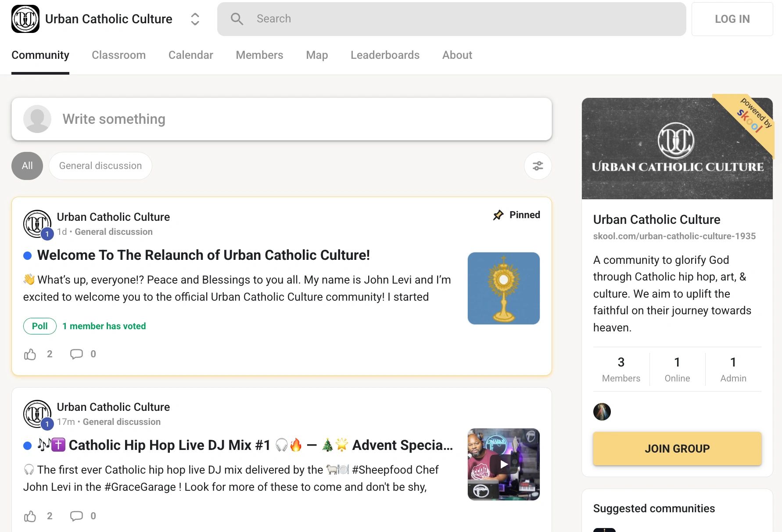The height and width of the screenshot is (532, 782).
Task: Switch to the Classroom tab
Action: (118, 55)
